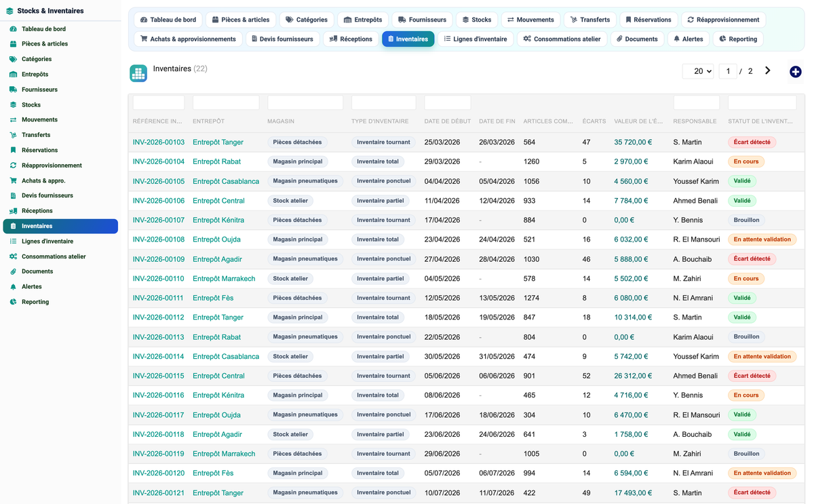Open Entrepôt Central link in INV-2026-00115 row
Image resolution: width=814 pixels, height=504 pixels.
(x=218, y=376)
